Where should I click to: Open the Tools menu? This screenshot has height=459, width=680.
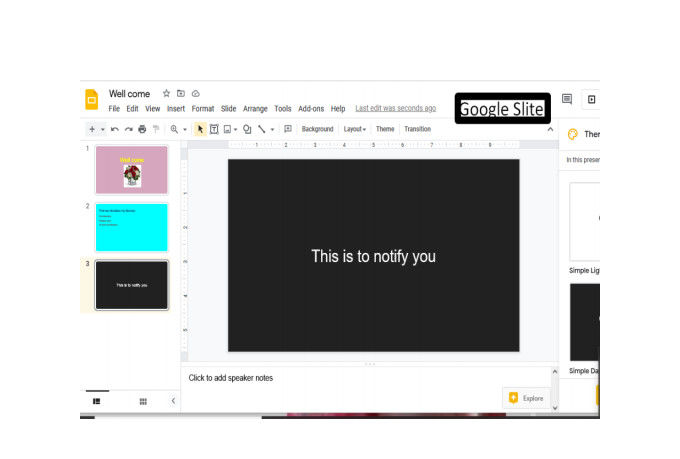click(283, 108)
